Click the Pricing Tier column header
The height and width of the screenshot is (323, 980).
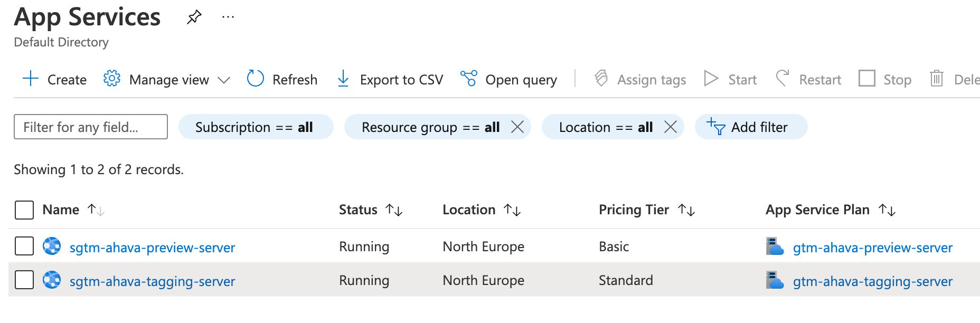point(634,210)
